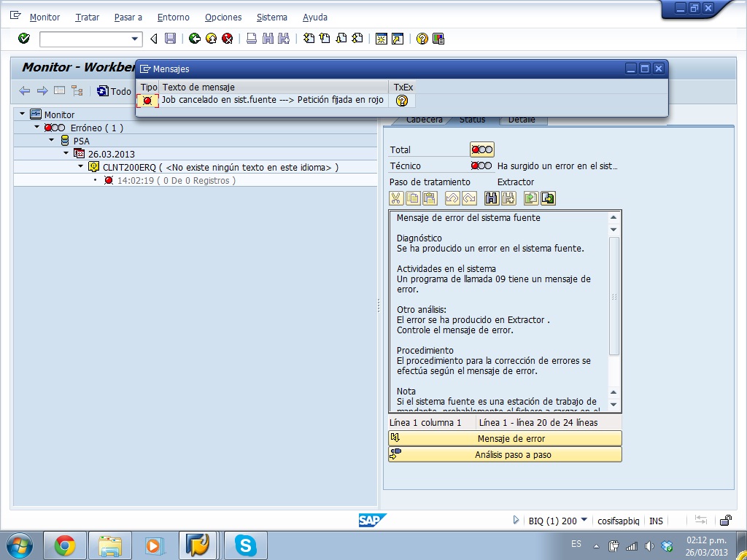This screenshot has height=560, width=747.
Task: Click the binoculars Find icon above error text
Action: coord(491,198)
